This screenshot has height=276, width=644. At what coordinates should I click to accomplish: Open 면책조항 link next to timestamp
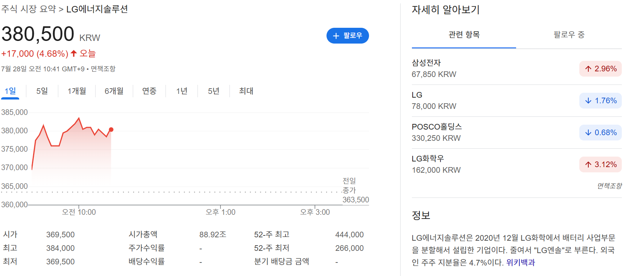pos(103,69)
